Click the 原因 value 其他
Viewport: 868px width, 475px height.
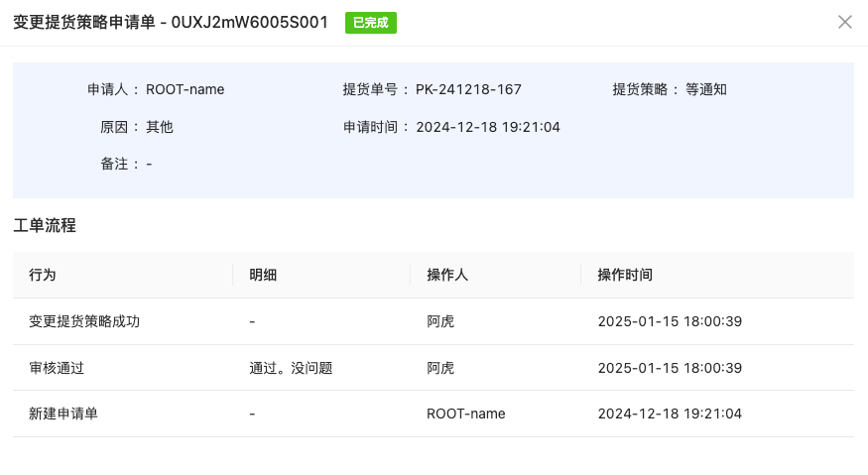pos(160,127)
